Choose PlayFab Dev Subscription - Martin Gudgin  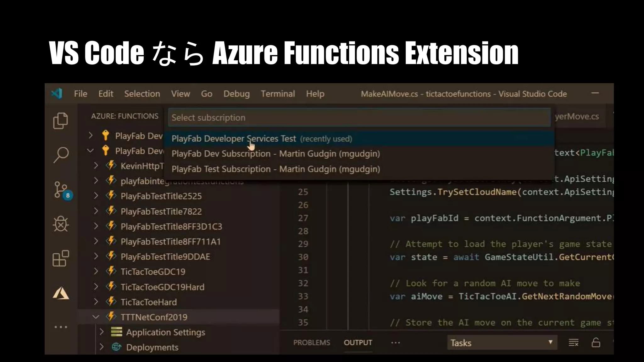[x=359, y=154]
